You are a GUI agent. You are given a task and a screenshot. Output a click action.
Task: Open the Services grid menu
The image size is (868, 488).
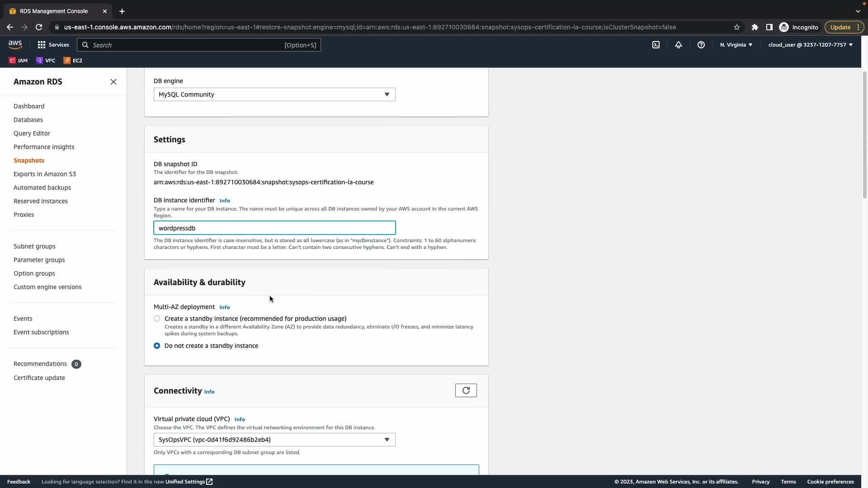pyautogui.click(x=53, y=45)
